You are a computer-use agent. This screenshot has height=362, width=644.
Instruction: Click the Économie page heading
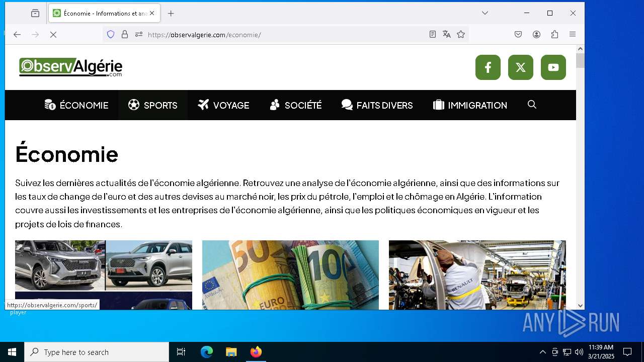point(67,154)
